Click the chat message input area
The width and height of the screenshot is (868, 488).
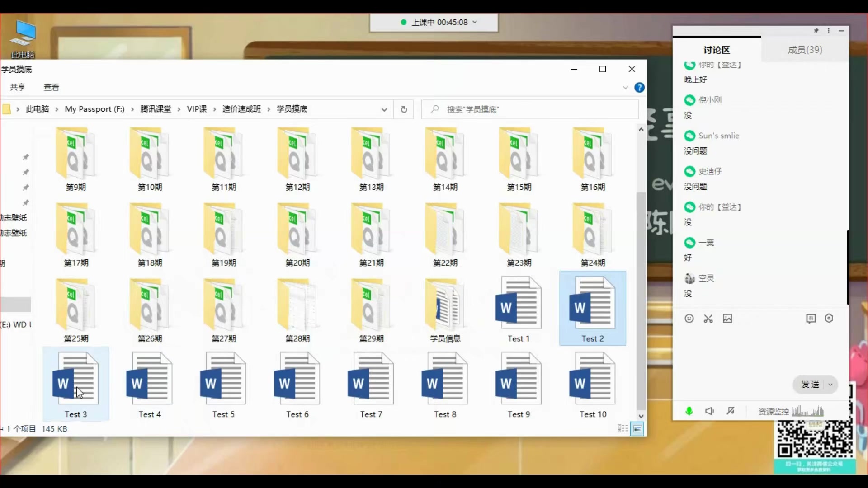click(759, 350)
